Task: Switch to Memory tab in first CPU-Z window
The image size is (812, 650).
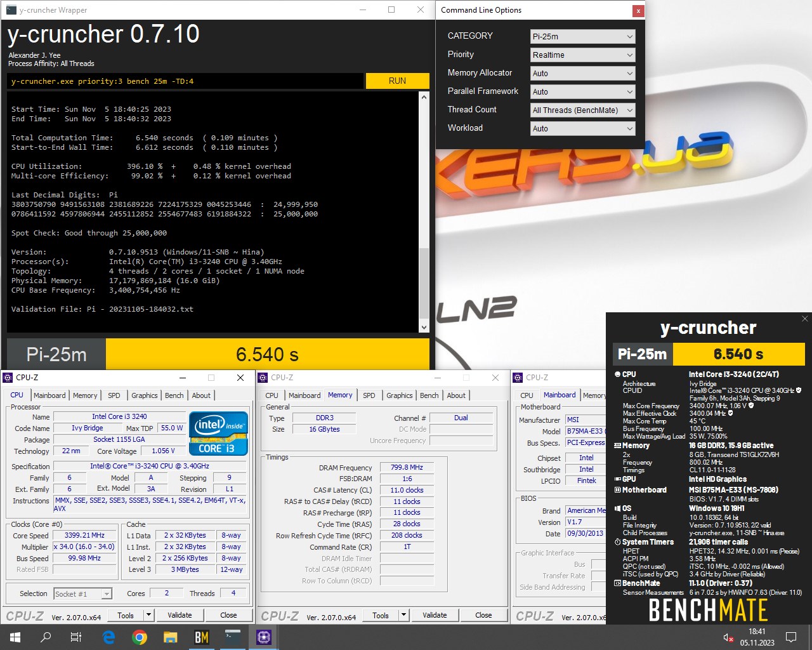Action: [x=85, y=395]
